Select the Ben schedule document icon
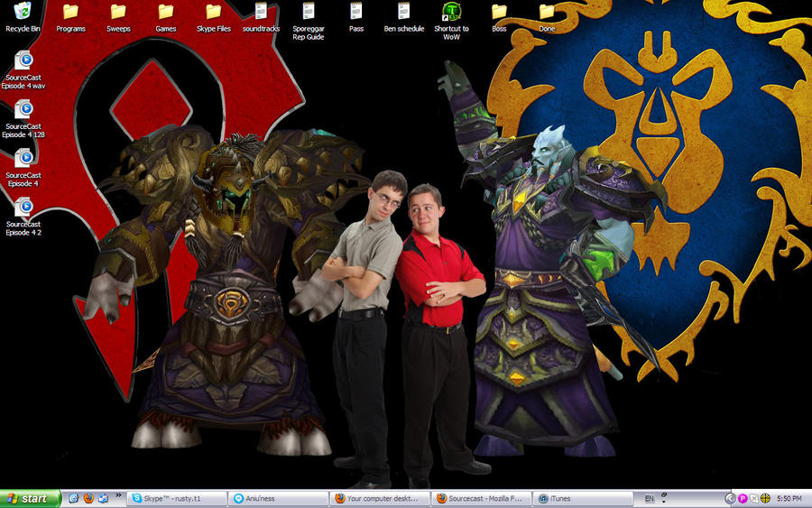Screen dimensions: 812x508 (x=404, y=17)
